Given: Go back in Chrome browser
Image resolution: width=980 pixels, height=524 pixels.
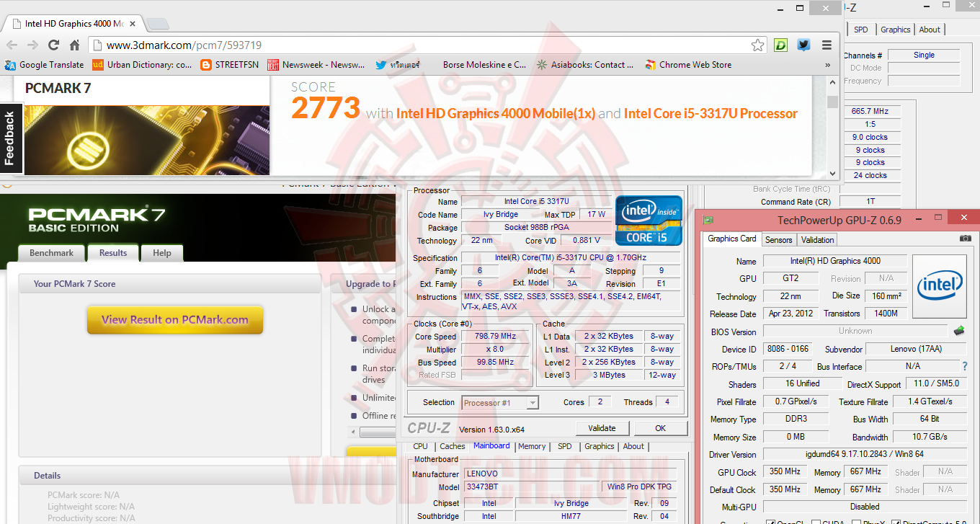Looking at the screenshot, I should 12,45.
